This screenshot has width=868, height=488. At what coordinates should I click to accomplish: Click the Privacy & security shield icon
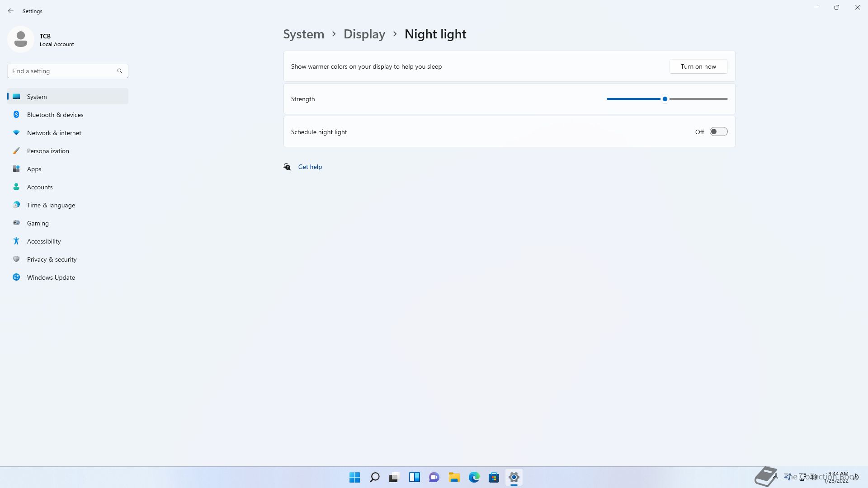click(x=16, y=259)
